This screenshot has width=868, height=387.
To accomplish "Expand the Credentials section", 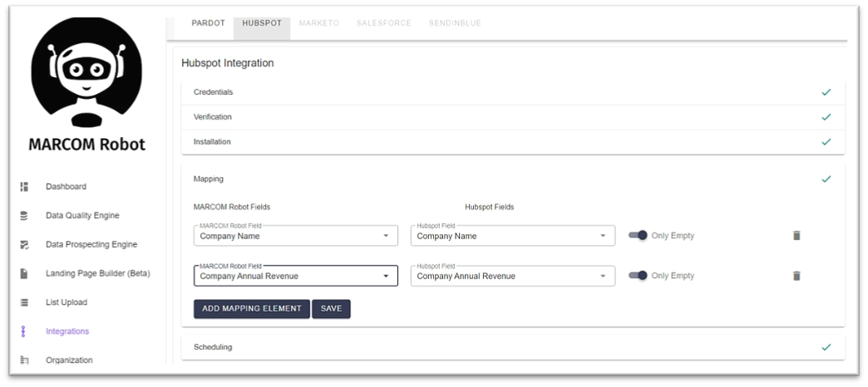I will [x=513, y=92].
